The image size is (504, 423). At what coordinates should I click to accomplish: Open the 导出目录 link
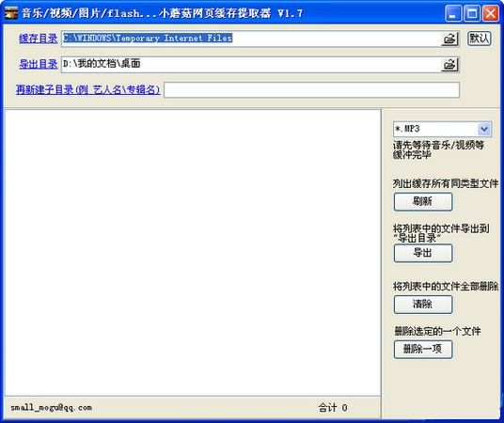[39, 64]
